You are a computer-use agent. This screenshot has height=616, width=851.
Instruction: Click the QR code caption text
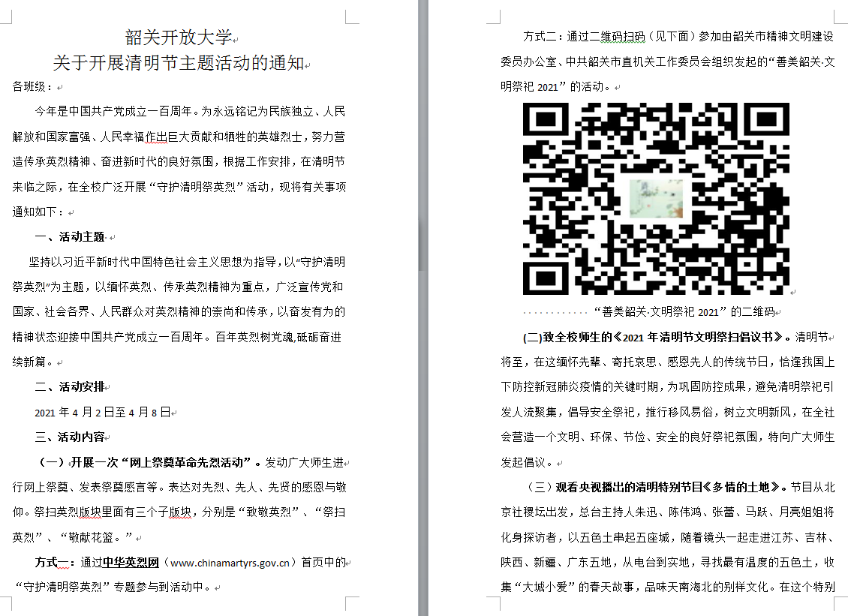tap(683, 311)
